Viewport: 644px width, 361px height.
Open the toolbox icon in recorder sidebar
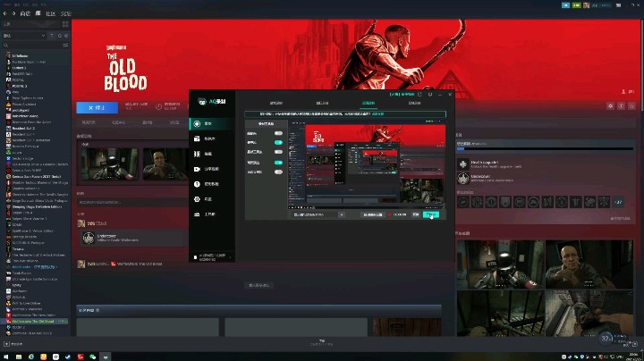tap(197, 214)
